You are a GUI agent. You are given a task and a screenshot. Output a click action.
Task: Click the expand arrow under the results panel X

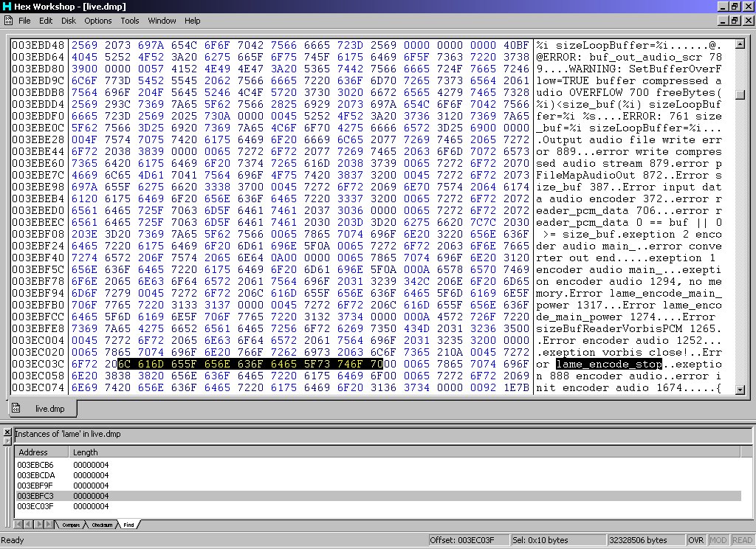(x=7, y=441)
